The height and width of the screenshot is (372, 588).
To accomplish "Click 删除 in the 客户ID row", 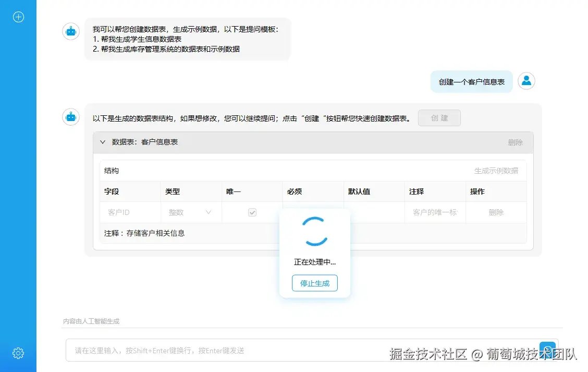I will point(496,212).
